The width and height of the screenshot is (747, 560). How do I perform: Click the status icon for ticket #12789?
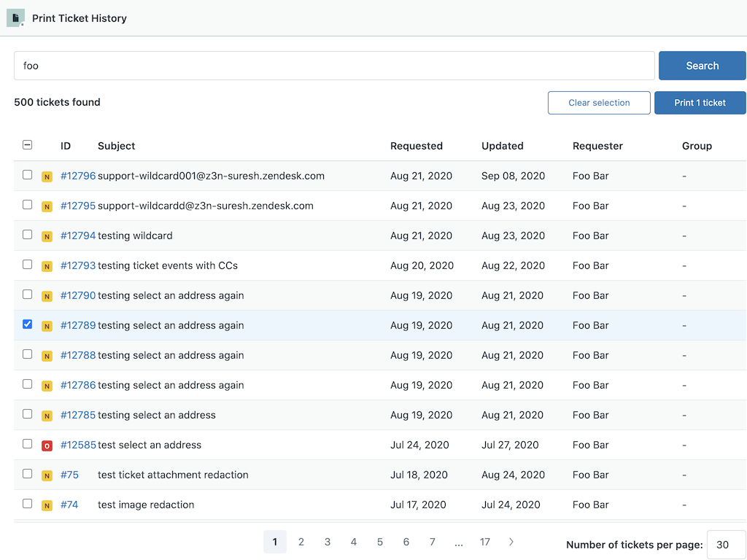pyautogui.click(x=47, y=326)
